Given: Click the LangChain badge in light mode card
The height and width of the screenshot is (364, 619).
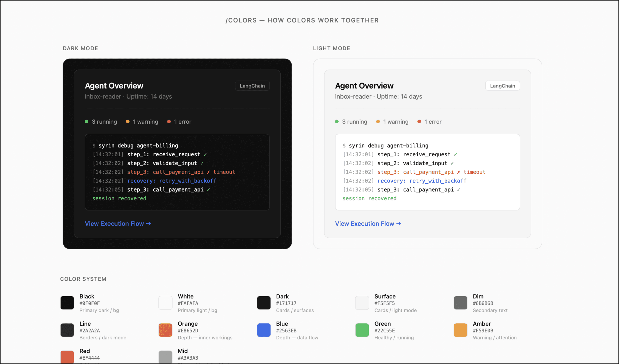Looking at the screenshot, I should (502, 86).
